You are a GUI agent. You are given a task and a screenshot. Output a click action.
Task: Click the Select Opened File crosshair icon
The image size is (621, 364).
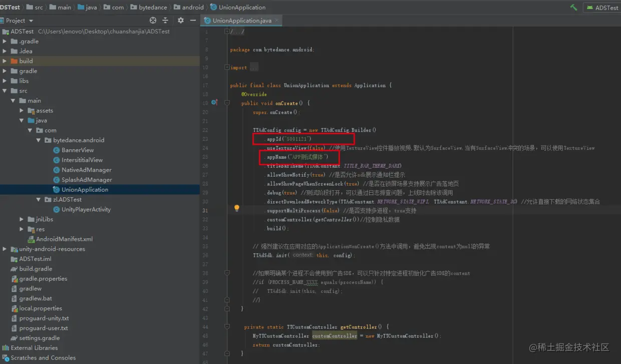[153, 21]
